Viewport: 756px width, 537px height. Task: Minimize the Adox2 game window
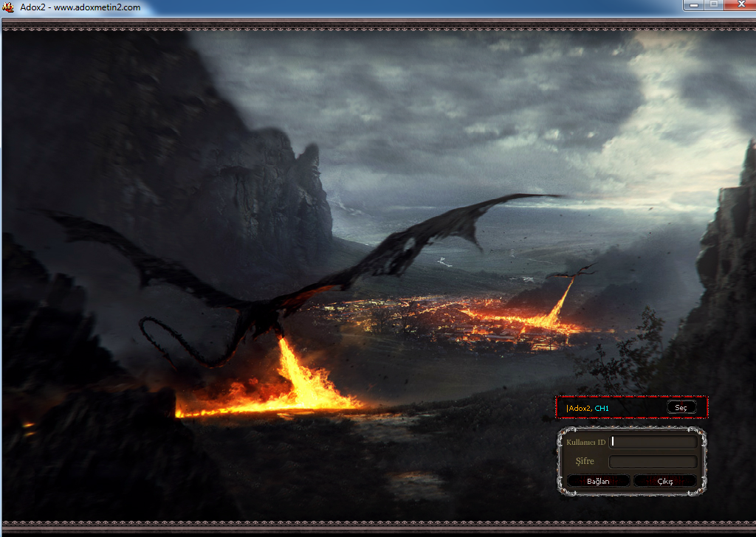tap(694, 5)
